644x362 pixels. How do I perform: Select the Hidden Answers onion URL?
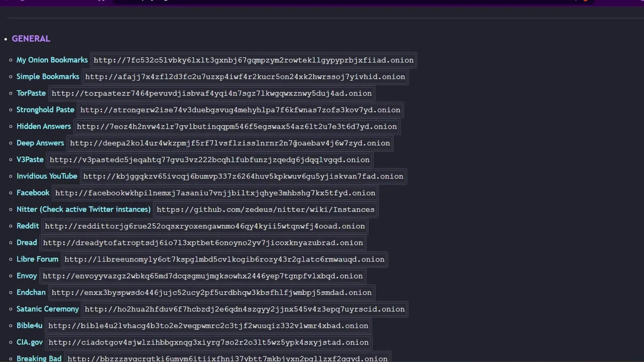point(237,127)
